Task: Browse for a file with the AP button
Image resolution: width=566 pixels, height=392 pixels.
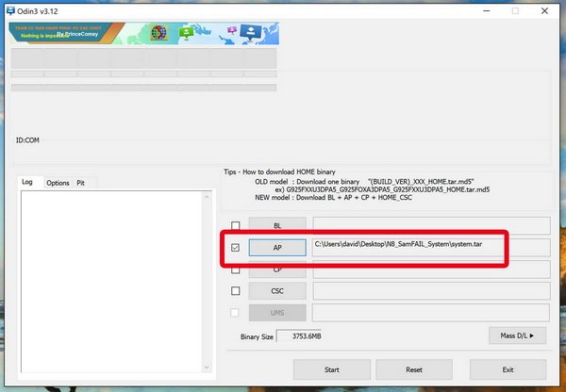Action: (x=277, y=248)
